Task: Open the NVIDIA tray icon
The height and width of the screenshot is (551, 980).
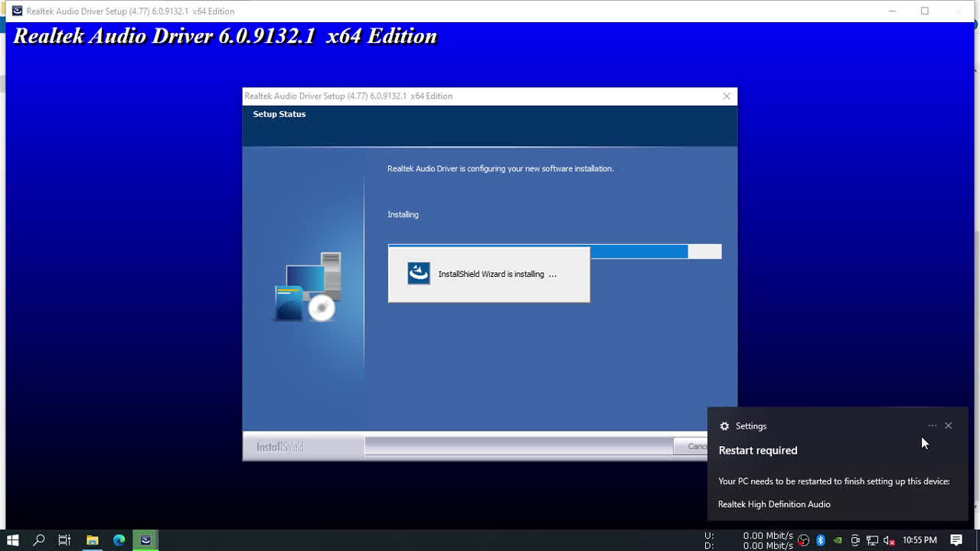Action: (838, 540)
